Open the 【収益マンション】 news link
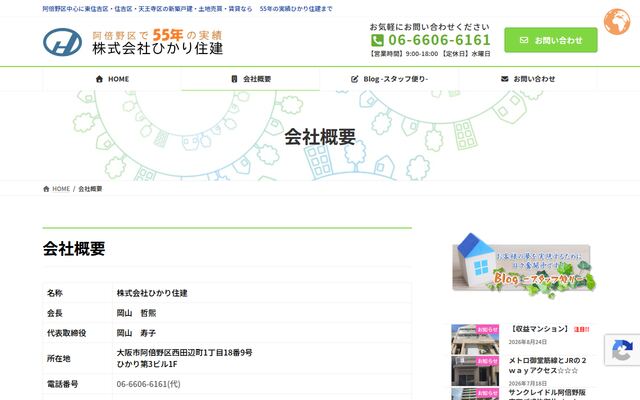 (x=539, y=329)
